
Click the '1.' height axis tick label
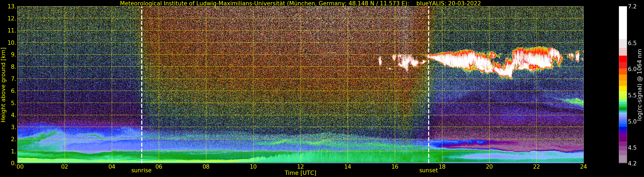pyautogui.click(x=14, y=151)
